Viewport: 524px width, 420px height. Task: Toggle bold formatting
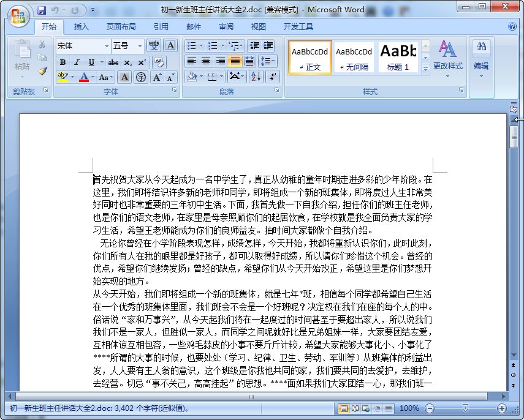(x=63, y=62)
